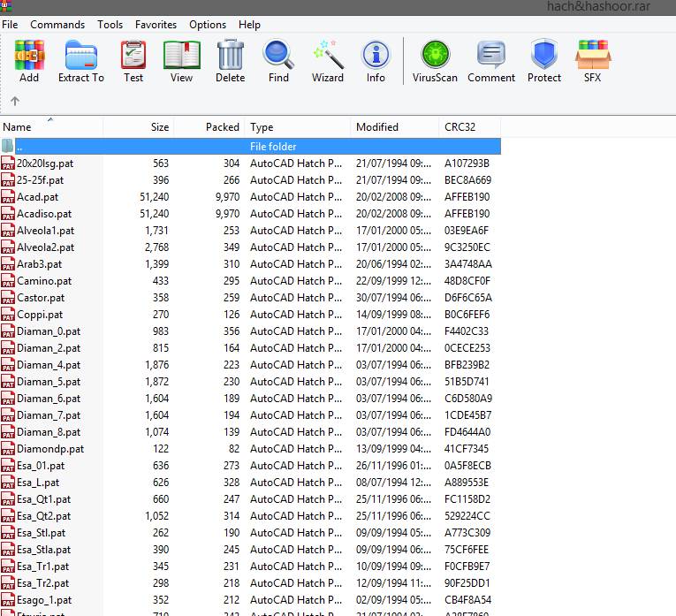Image resolution: width=676 pixels, height=616 pixels.
Task: Select file 25-25f.pat
Action: tap(40, 180)
